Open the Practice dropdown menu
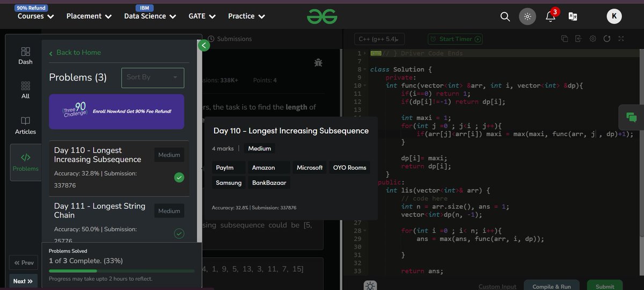 (247, 17)
